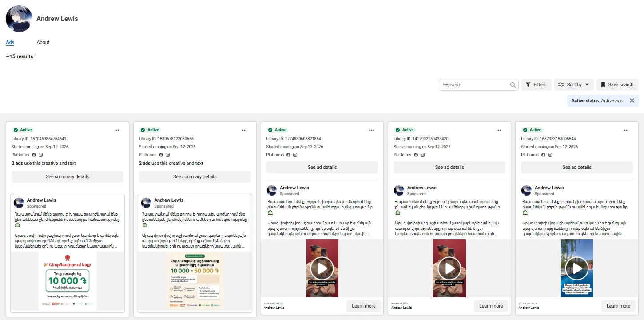
Task: See summary details for ad 1530678122080656
Action: 195,176
